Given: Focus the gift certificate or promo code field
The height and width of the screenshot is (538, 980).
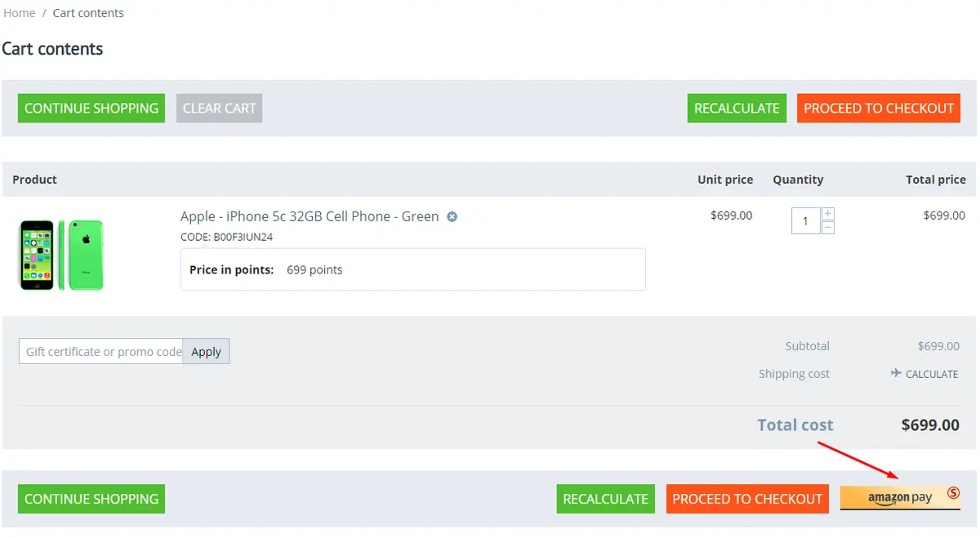Looking at the screenshot, I should (100, 352).
